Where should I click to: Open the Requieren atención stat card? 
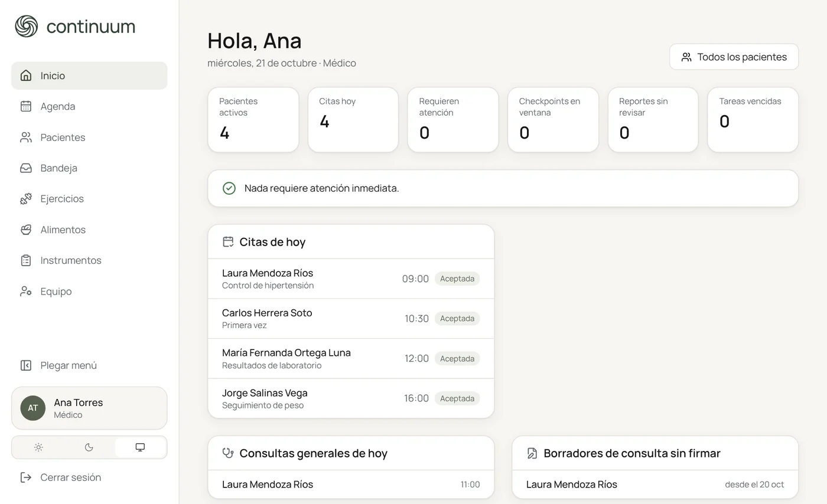click(453, 120)
